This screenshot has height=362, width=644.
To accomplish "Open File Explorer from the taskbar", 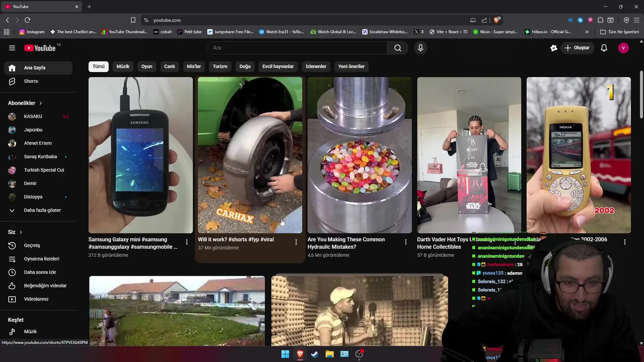I will 330,354.
